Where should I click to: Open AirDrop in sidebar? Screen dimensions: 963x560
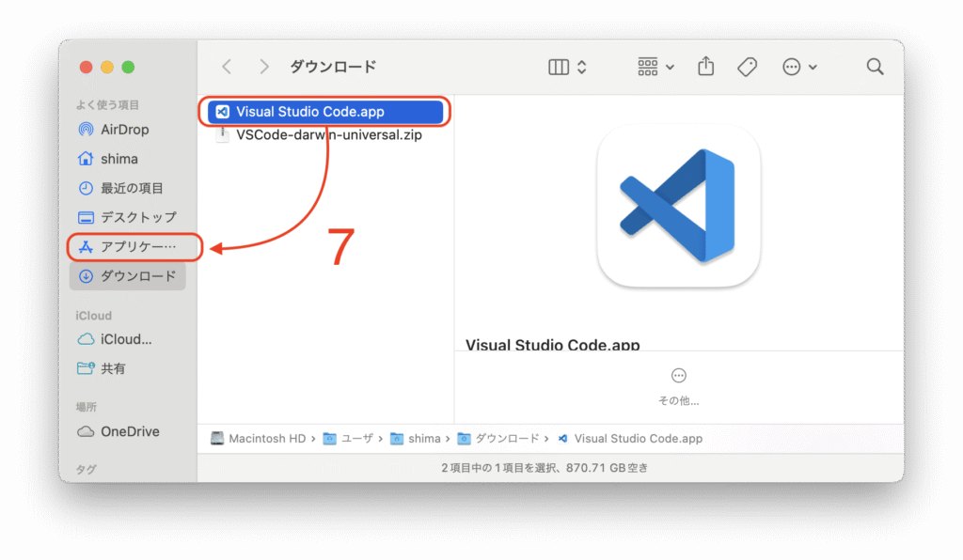pos(128,130)
